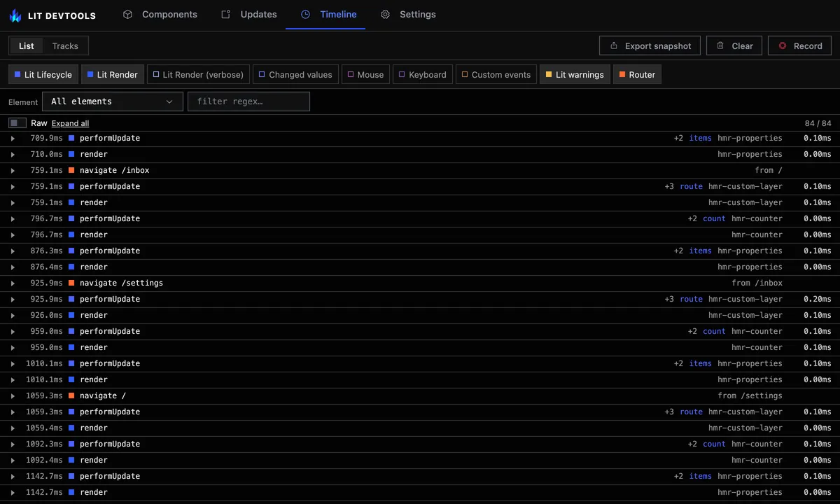
Task: Click the 84 / 84 event counter
Action: (x=818, y=123)
